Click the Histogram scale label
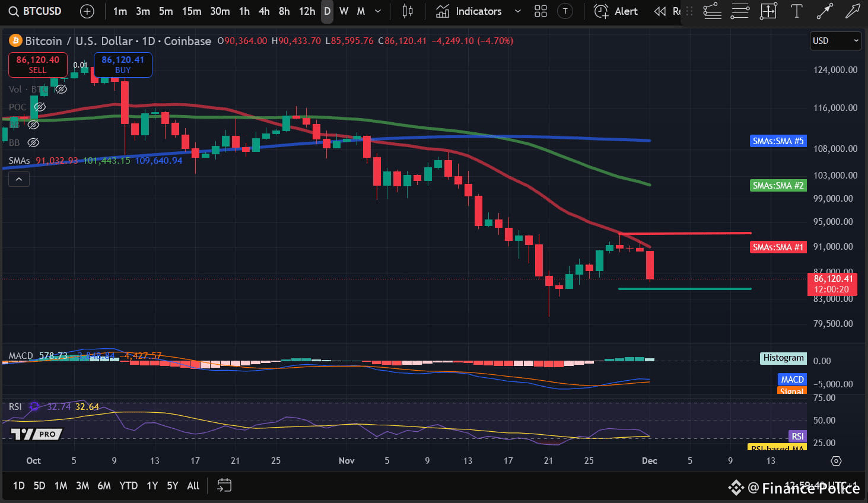The height and width of the screenshot is (503, 868). [x=783, y=358]
